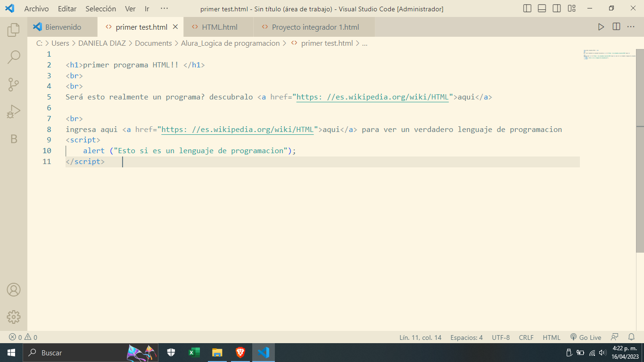The image size is (644, 362).
Task: Click the Alura_Logica de programacion breadcrumb
Action: point(230,43)
